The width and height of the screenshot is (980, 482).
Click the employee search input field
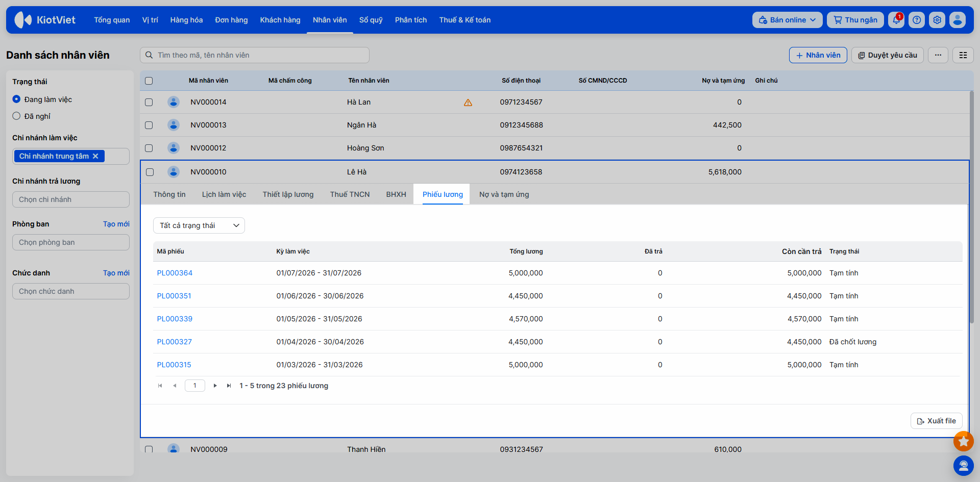point(255,55)
